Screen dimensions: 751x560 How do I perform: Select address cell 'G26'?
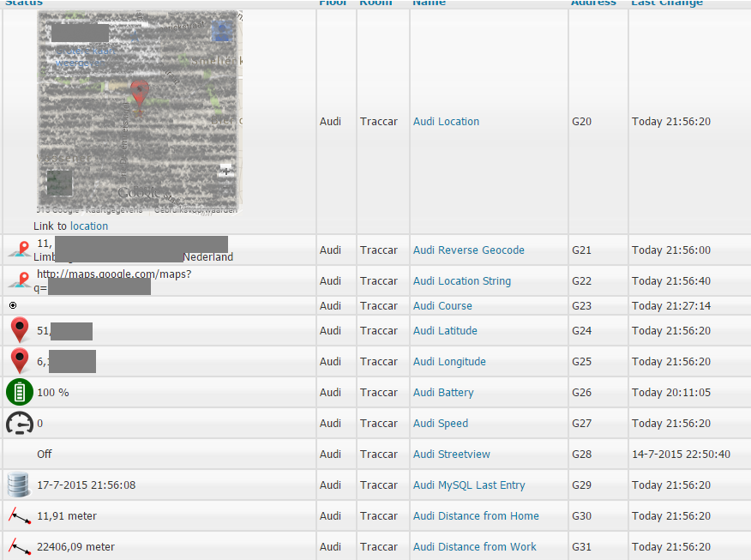[581, 392]
